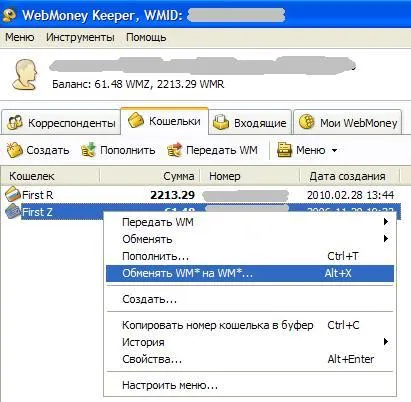Sort by the Сумма column header
This screenshot has height=402, width=411.
(150, 176)
